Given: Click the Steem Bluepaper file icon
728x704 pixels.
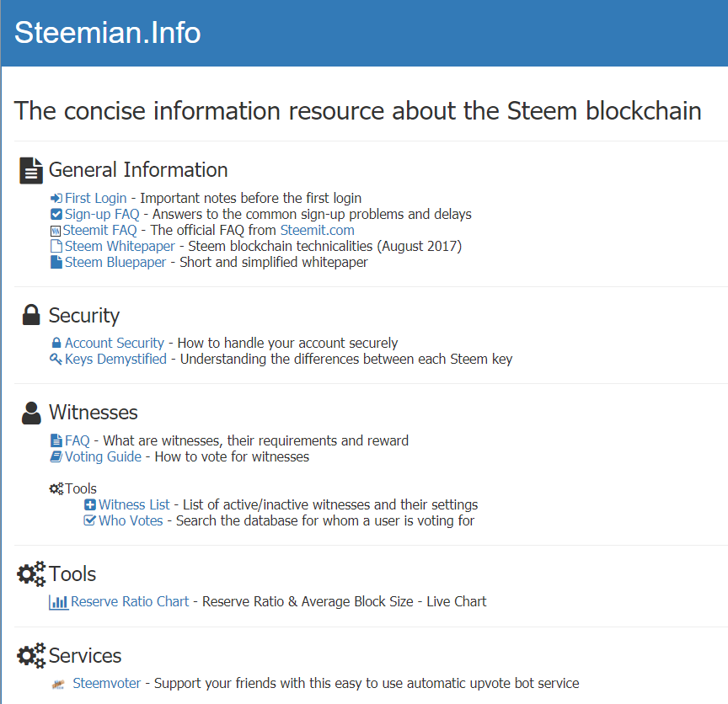Looking at the screenshot, I should pyautogui.click(x=56, y=263).
